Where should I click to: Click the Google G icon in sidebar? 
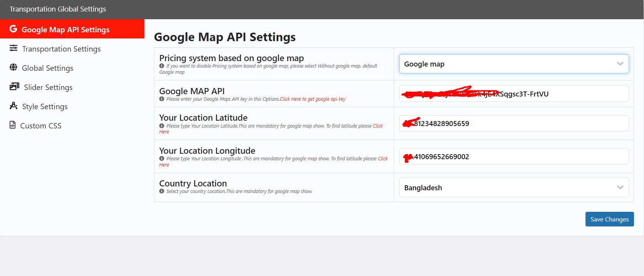click(x=13, y=29)
